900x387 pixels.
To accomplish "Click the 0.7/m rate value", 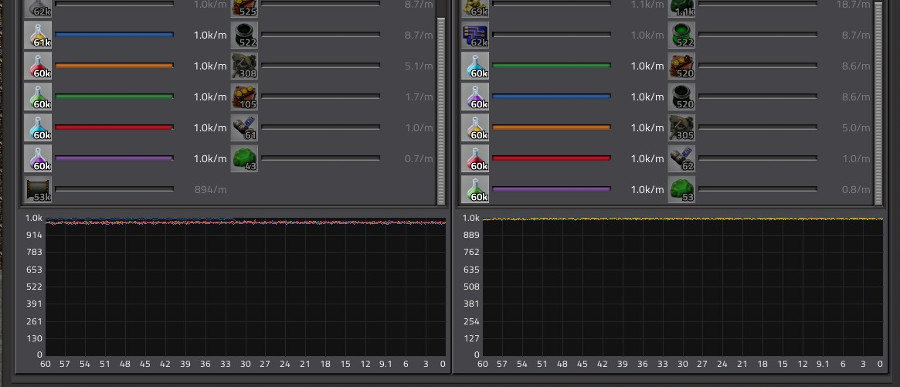I will pos(418,158).
